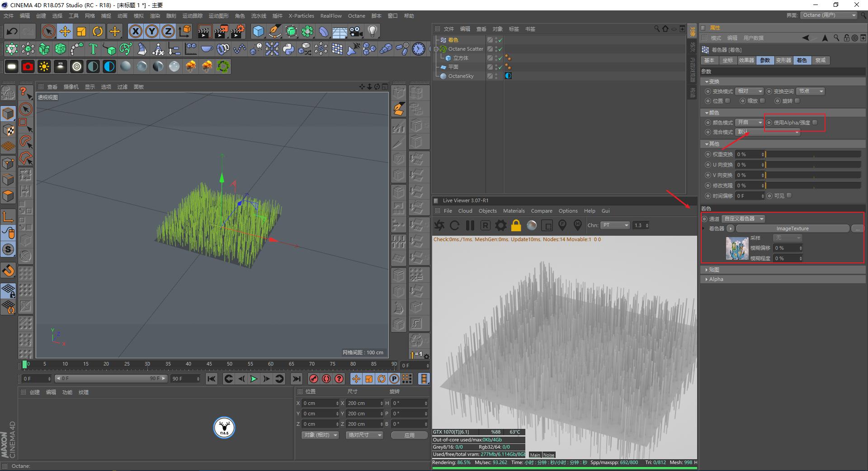Click the Python icon in MoGraph toolbar
This screenshot has width=868, height=471.
tap(288, 49)
